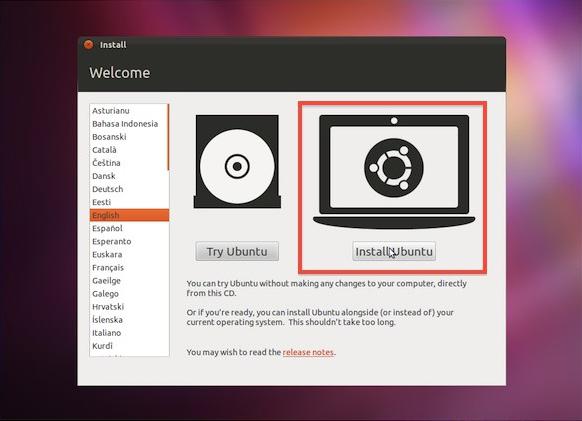
Task: Select Galego language
Action: [x=129, y=293]
